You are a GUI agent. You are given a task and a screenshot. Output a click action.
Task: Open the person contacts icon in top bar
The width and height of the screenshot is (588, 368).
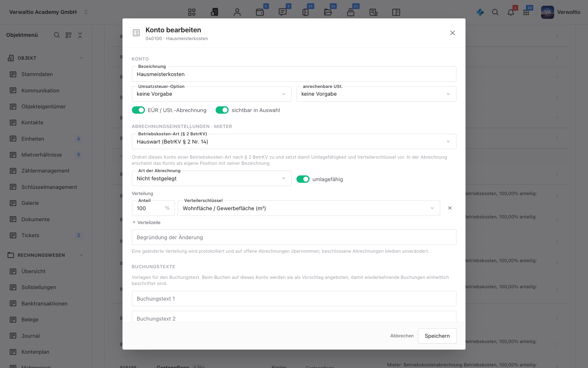[x=237, y=12]
